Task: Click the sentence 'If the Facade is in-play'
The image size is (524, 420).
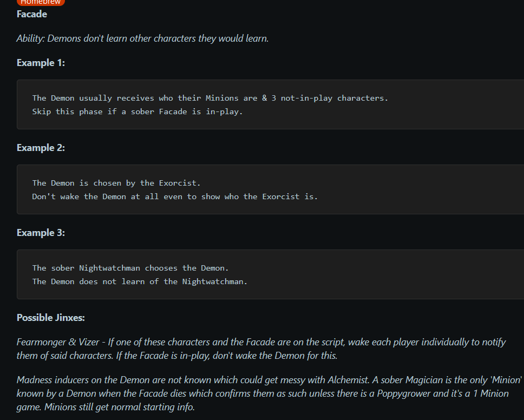Action: (227, 356)
